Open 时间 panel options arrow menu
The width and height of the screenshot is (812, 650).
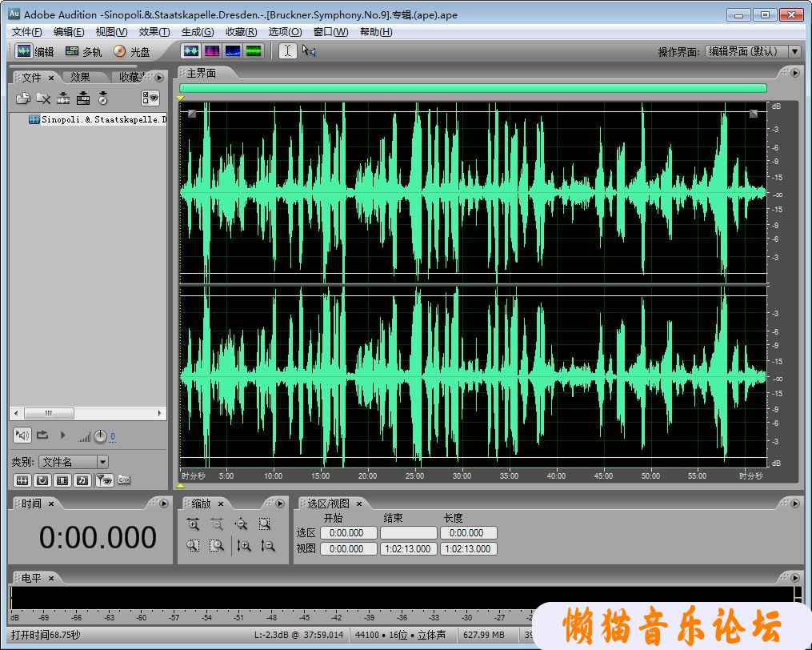coord(164,504)
